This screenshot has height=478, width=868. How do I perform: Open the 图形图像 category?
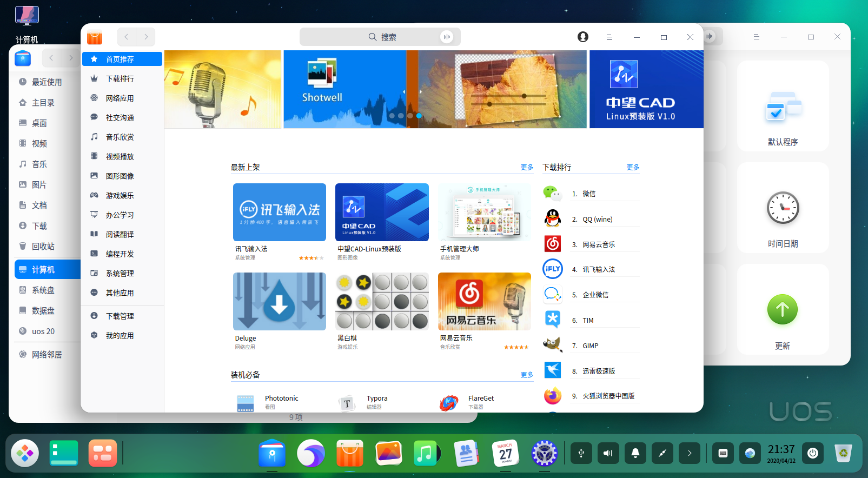pos(122,176)
